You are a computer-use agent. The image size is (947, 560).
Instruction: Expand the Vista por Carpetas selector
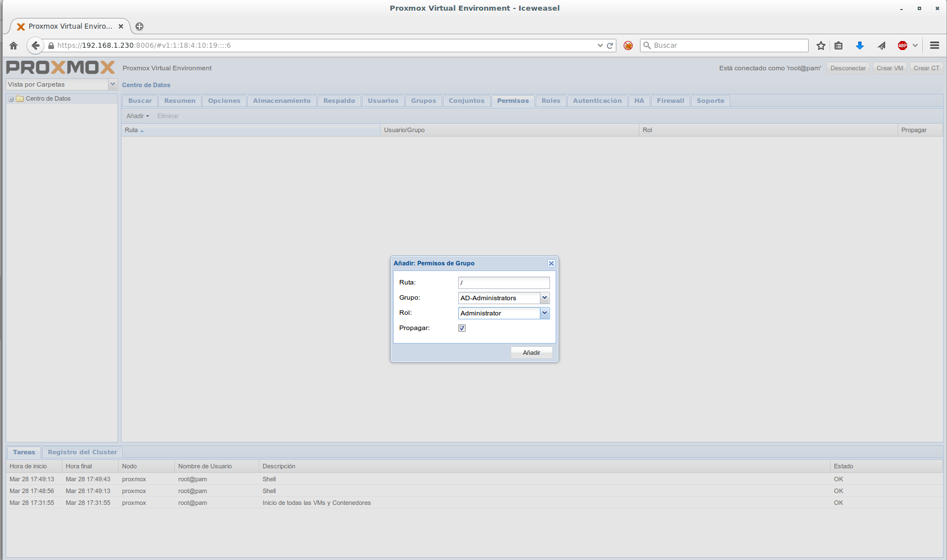112,84
